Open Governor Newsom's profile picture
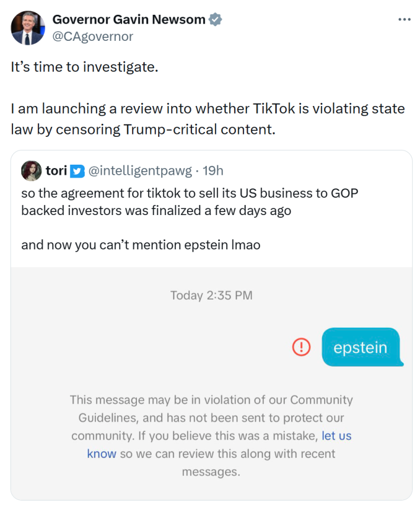This screenshot has width=420, height=510. tap(28, 28)
